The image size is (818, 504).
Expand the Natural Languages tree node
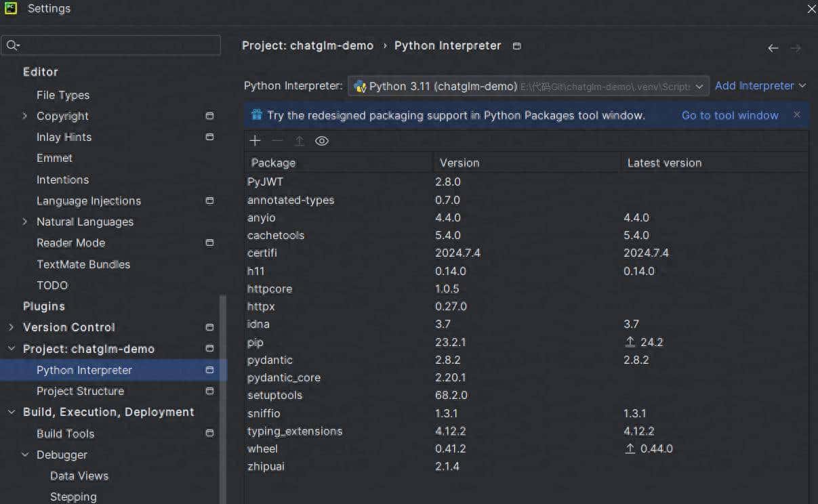(x=25, y=222)
